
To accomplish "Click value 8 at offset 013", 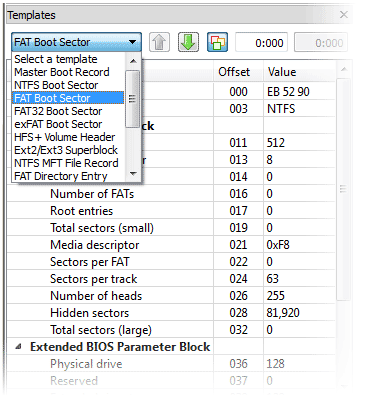I will click(x=269, y=160).
